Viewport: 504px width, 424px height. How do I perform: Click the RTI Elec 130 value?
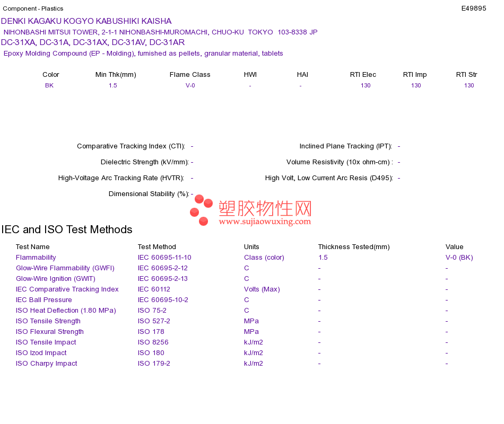coord(366,85)
